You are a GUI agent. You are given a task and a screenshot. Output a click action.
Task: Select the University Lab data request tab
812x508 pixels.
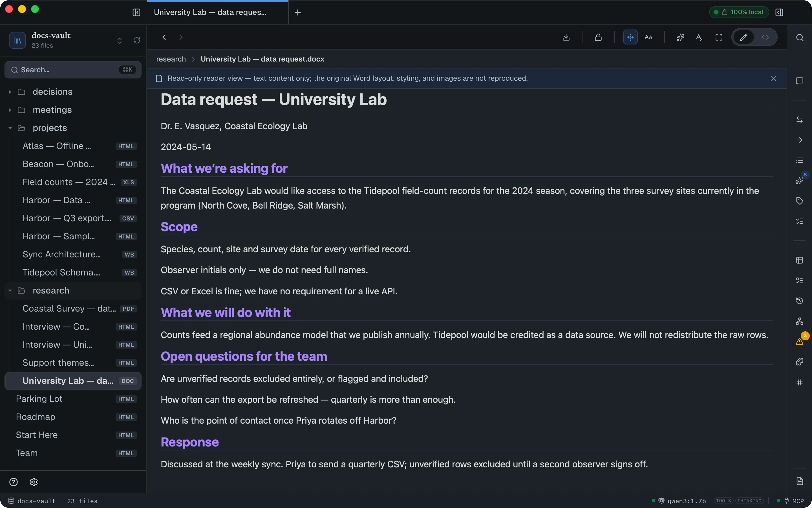[217, 12]
